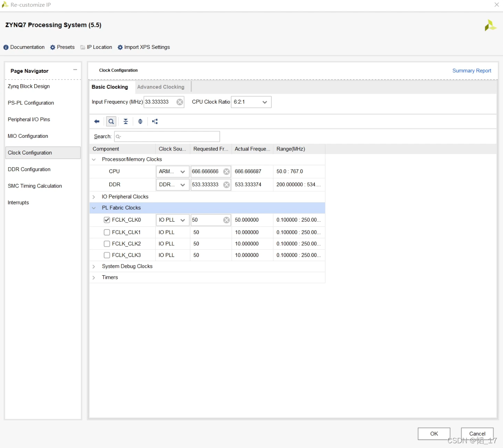Clear the CPU requested frequency value
The image size is (503, 448).
point(226,172)
